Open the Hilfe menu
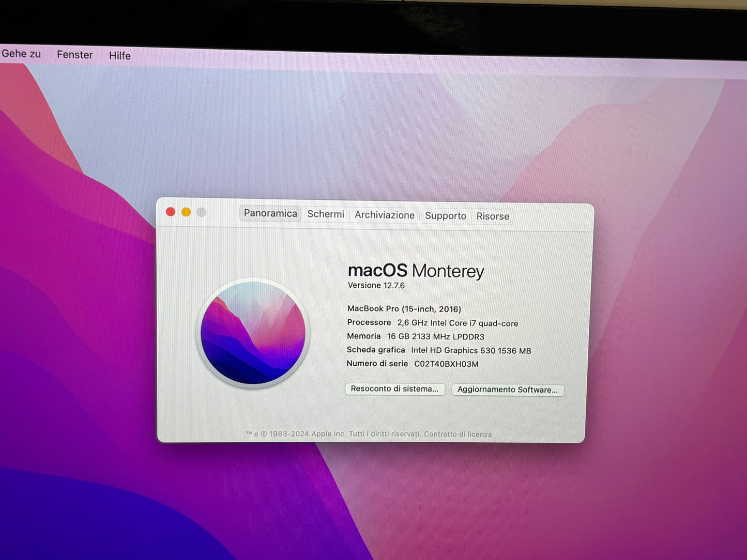 pyautogui.click(x=120, y=56)
